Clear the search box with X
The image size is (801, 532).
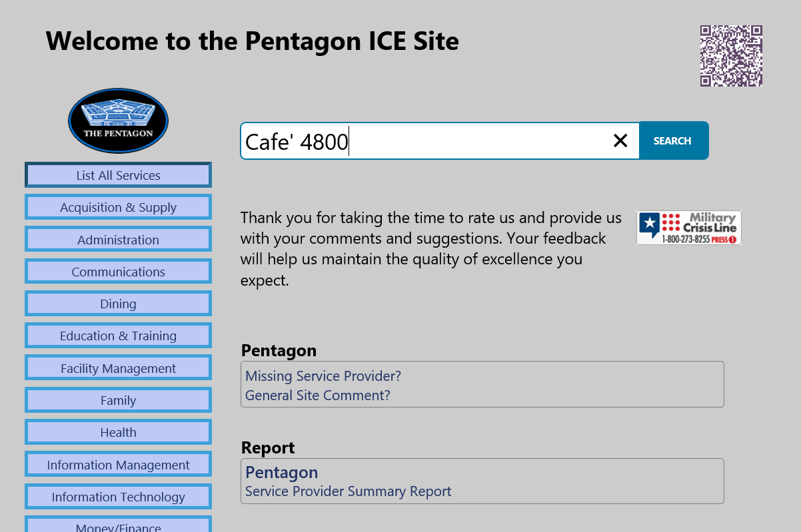point(620,140)
